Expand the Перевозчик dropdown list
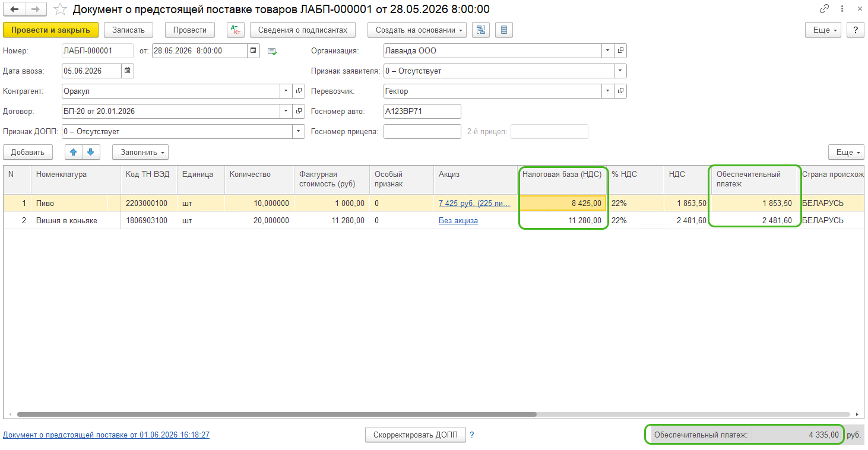This screenshot has width=868, height=450. tap(608, 91)
